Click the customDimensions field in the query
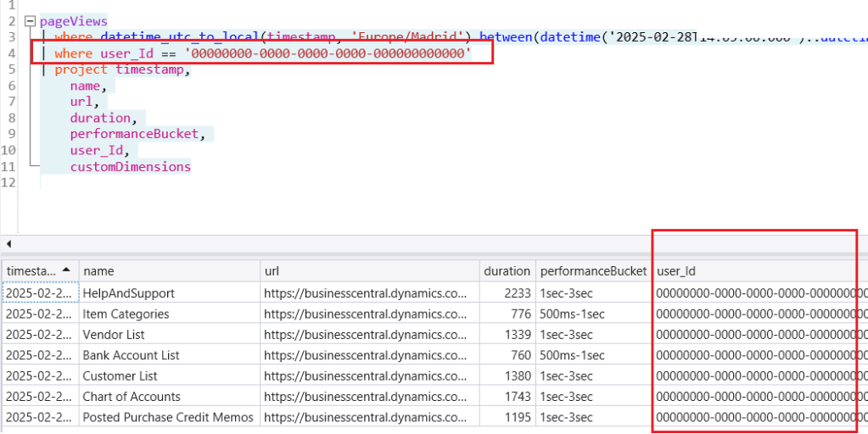Viewport: 868px width, 434px height. [x=130, y=167]
